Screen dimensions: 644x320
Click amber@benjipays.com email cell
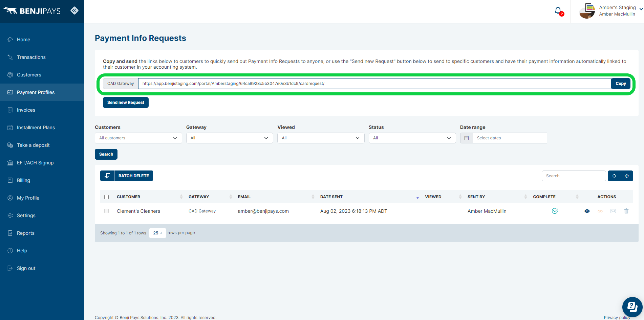(x=263, y=211)
